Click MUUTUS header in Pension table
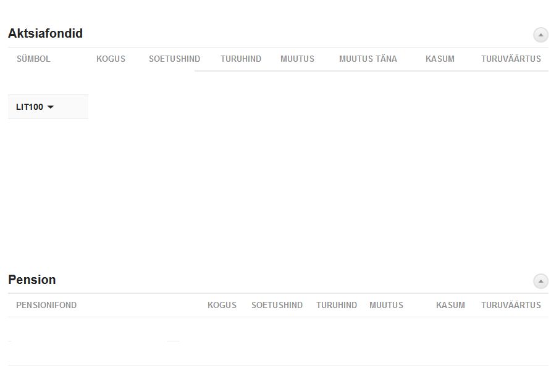This screenshot has width=559, height=392. tap(386, 306)
